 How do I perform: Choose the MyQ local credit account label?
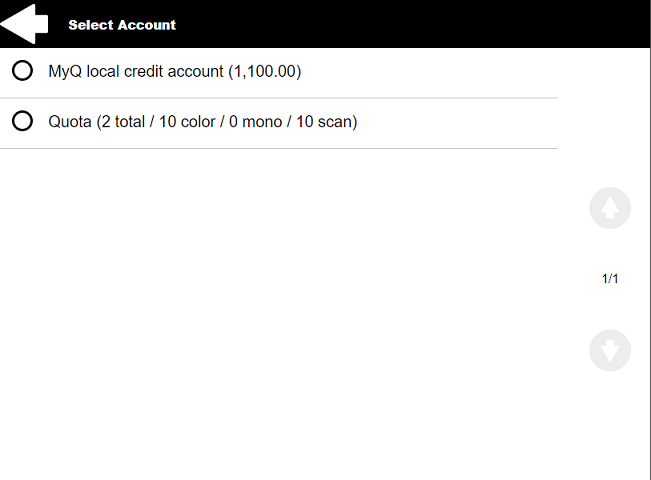[x=174, y=72]
